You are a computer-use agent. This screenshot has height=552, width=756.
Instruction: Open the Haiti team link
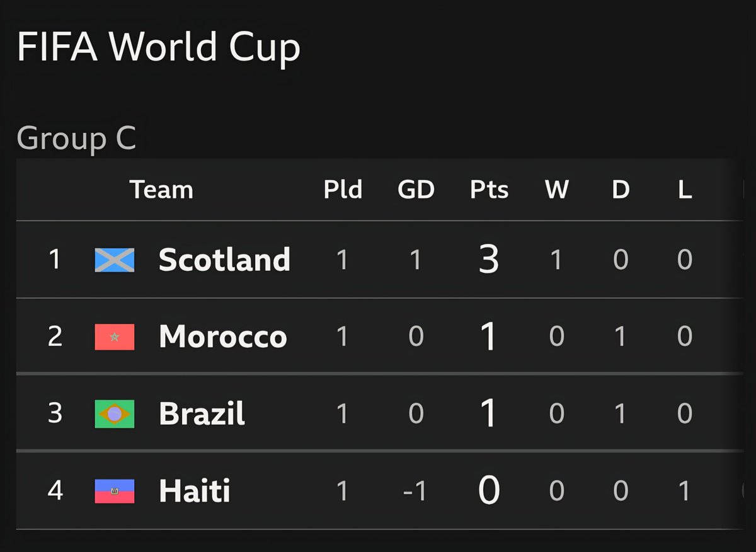[195, 490]
